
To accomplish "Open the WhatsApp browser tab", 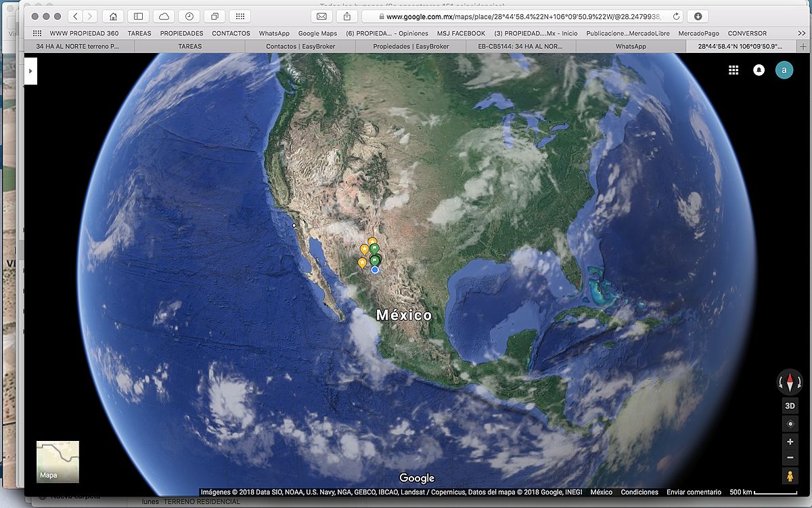I will [630, 46].
